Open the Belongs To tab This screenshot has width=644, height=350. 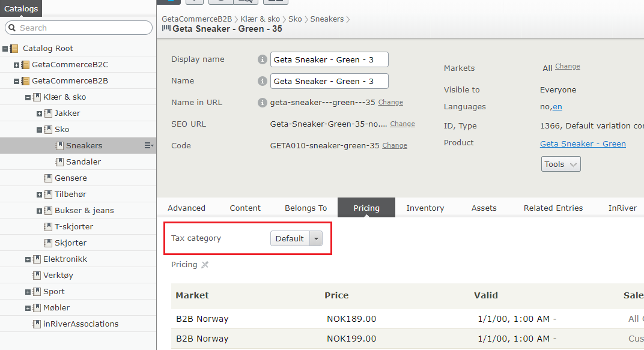pyautogui.click(x=306, y=208)
